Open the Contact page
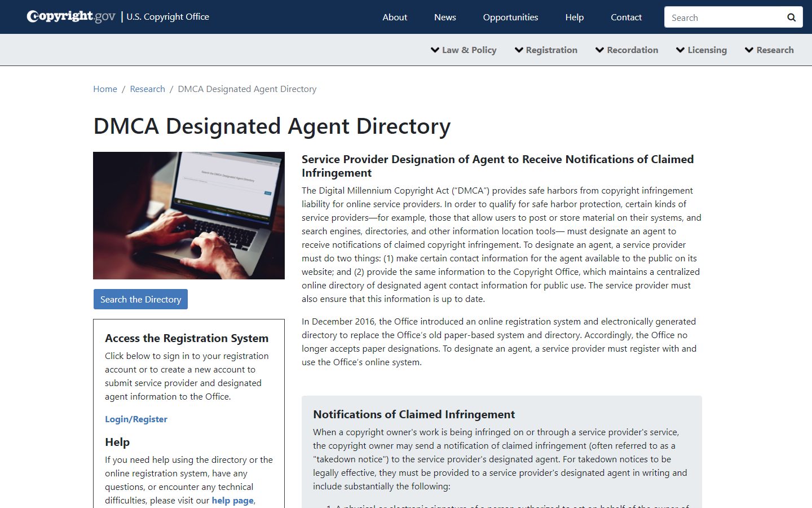812x508 pixels. (626, 17)
